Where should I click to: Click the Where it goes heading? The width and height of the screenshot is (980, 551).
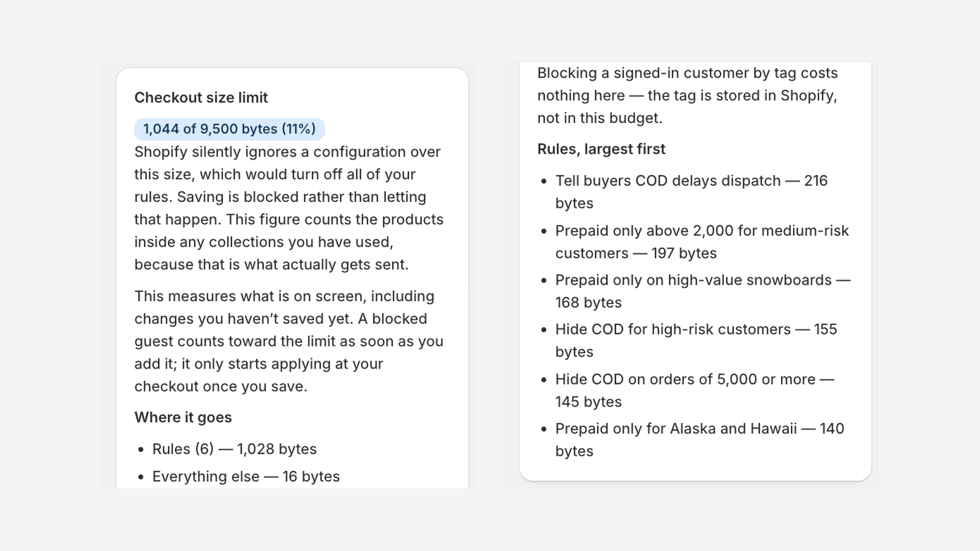(183, 418)
